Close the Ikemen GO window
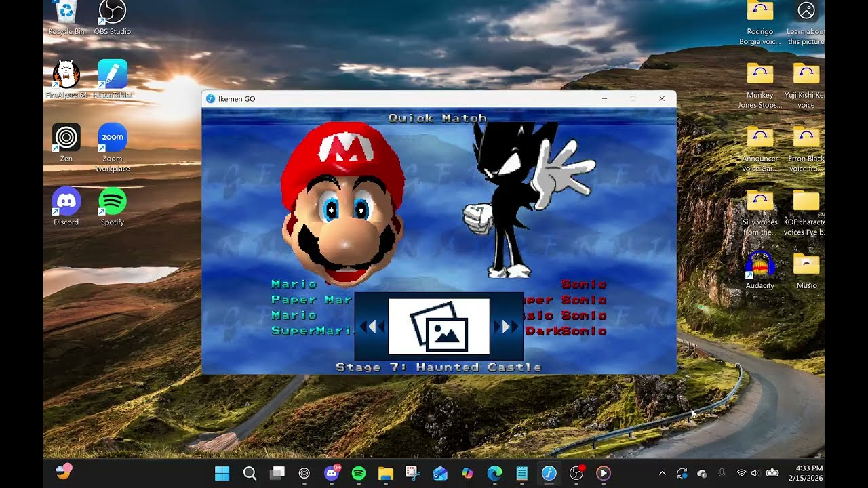This screenshot has height=488, width=868. [x=662, y=99]
